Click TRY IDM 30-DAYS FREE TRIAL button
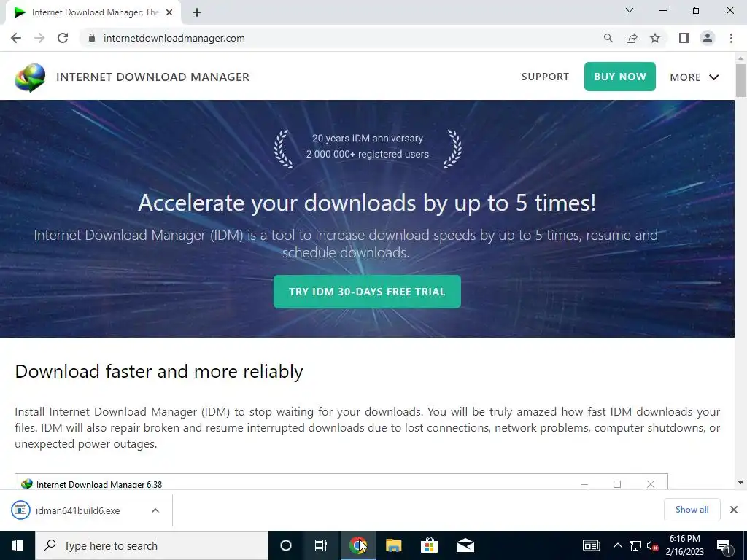 click(x=367, y=292)
